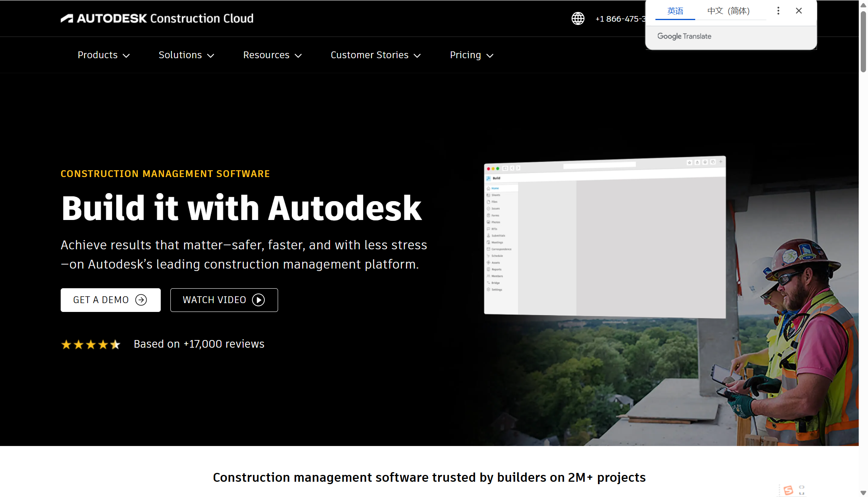
Task: Switch to the 英语 translate tab
Action: (x=675, y=11)
